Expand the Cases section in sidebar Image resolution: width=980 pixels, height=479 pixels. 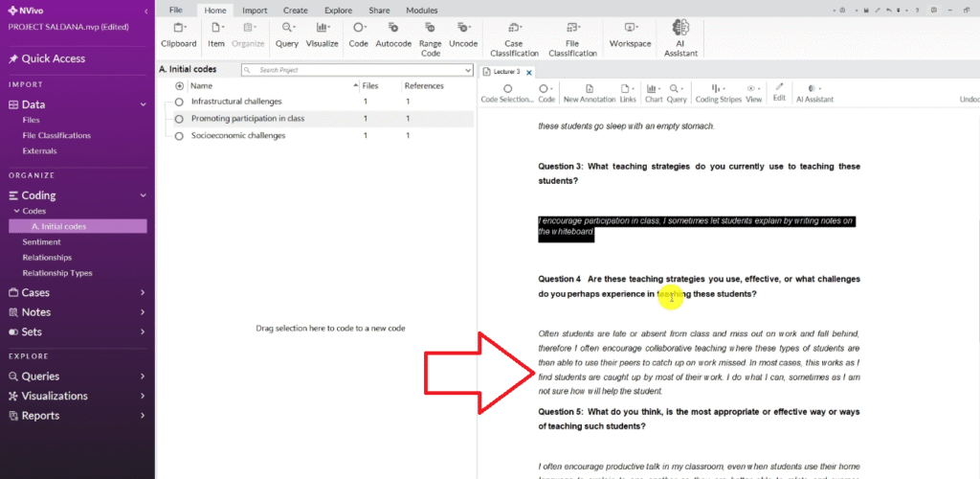click(142, 293)
